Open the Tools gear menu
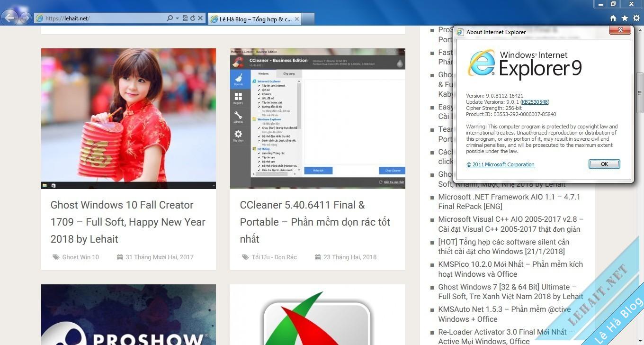Viewport: 644px width, 345px height. (x=636, y=18)
